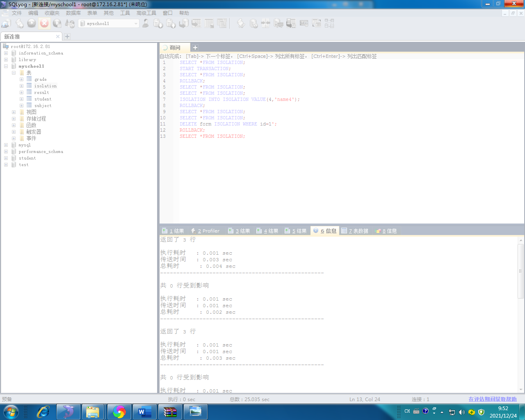525x420 pixels.
Task: Click the Windows Start button
Action: tap(11, 411)
